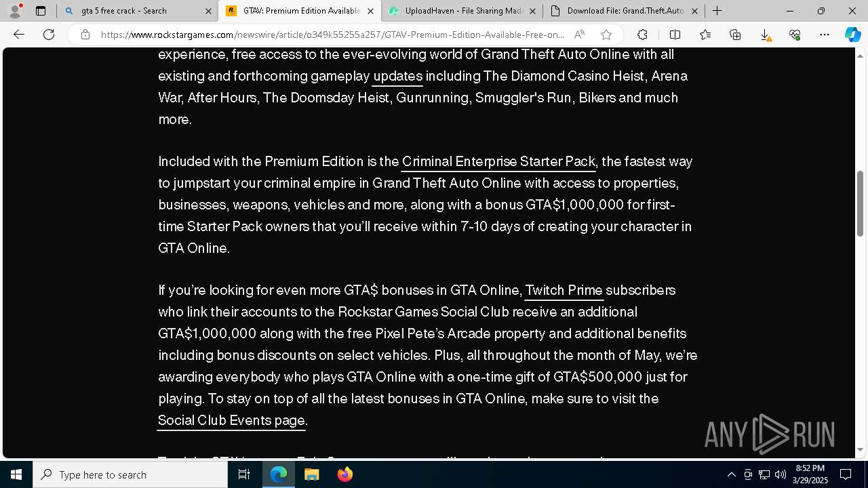Switch to the Download File Grand.Theft.Auto tab
Screen dimensions: 868x488
click(x=624, y=11)
